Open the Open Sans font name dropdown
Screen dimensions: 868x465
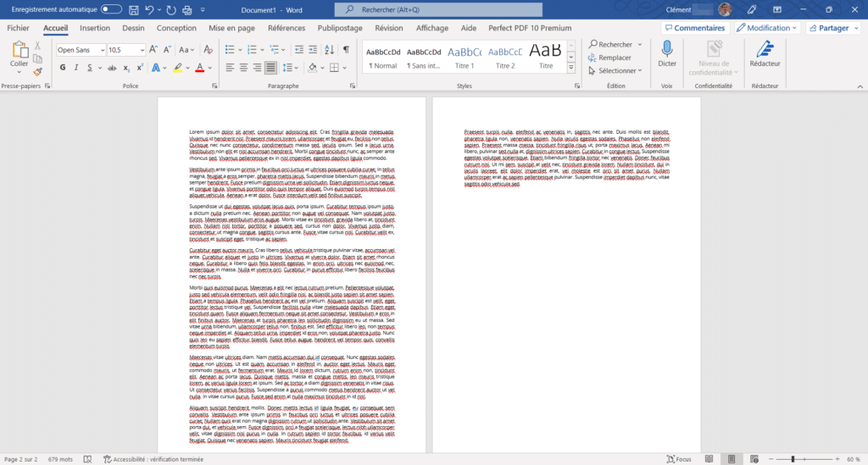pyautogui.click(x=81, y=50)
